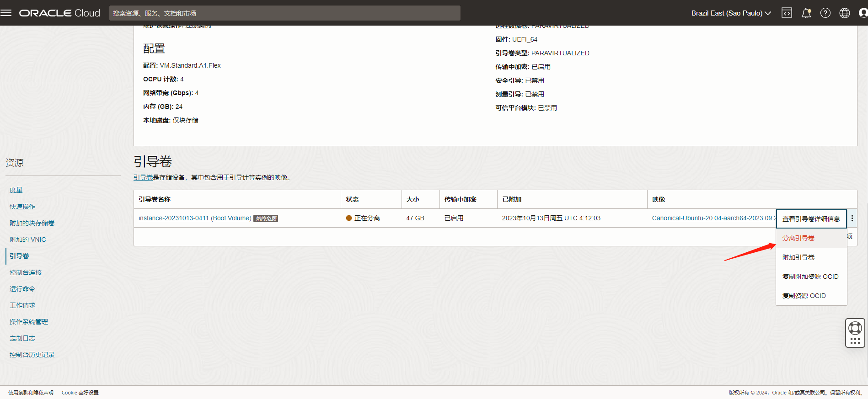Select 分离引导卷 from the context menu
868x399 pixels.
798,238
